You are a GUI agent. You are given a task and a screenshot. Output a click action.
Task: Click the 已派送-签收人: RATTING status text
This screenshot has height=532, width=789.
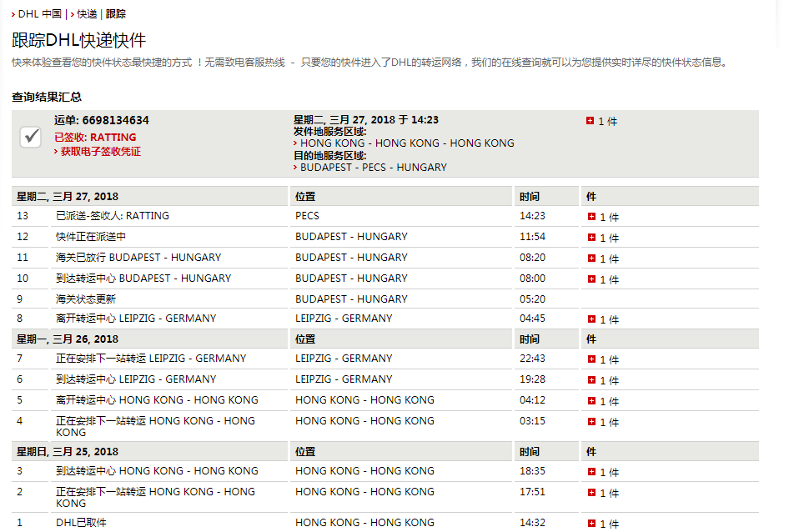point(113,216)
